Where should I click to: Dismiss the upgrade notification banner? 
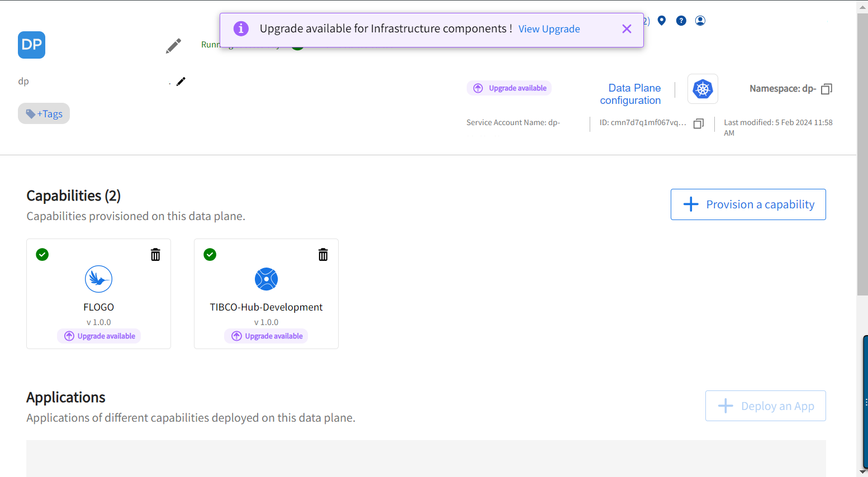coord(627,29)
